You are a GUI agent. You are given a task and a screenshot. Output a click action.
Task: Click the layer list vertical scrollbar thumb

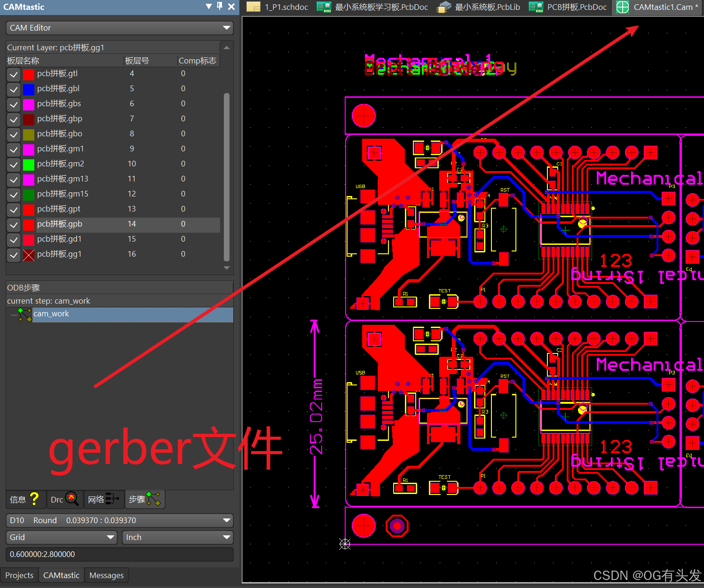pyautogui.click(x=227, y=176)
